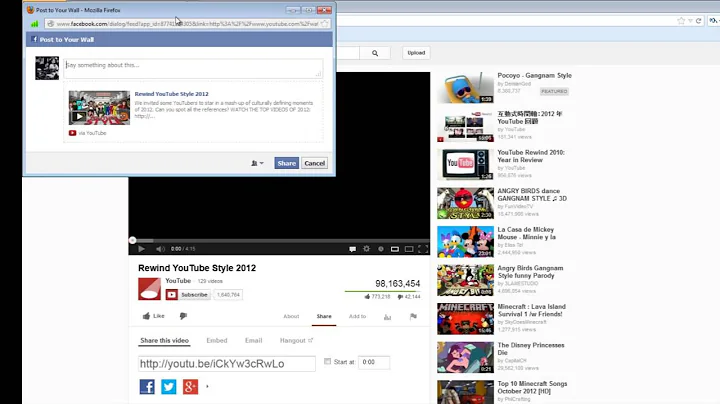Open video player settings gear
Viewport: 720px width, 404px height.
366,249
